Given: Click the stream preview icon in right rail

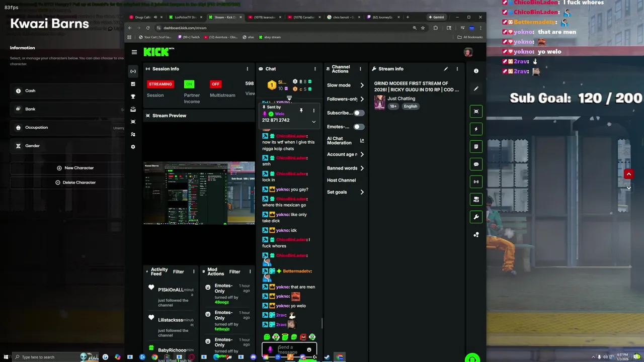Looking at the screenshot, I should pos(476,112).
